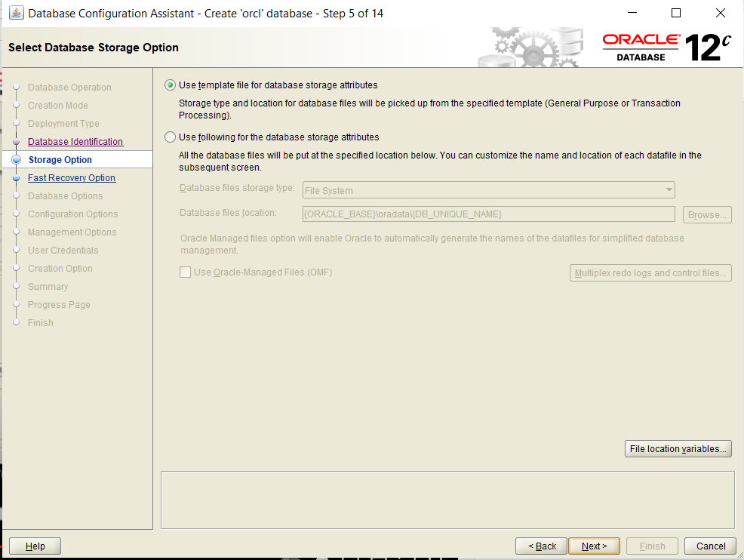Maximize the Database Configuration Assistant window
The image size is (744, 560).
[676, 14]
